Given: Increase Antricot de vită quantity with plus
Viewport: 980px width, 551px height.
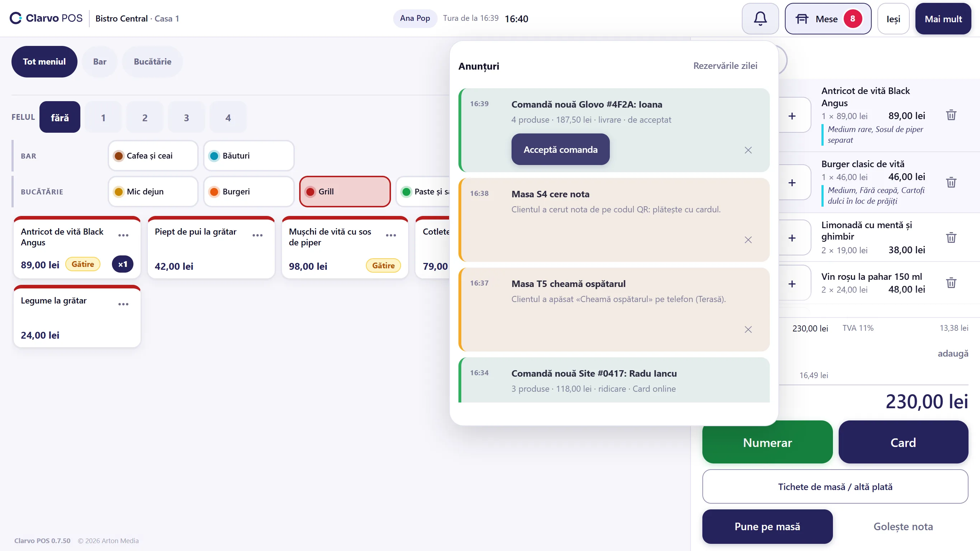Looking at the screenshot, I should tap(792, 116).
